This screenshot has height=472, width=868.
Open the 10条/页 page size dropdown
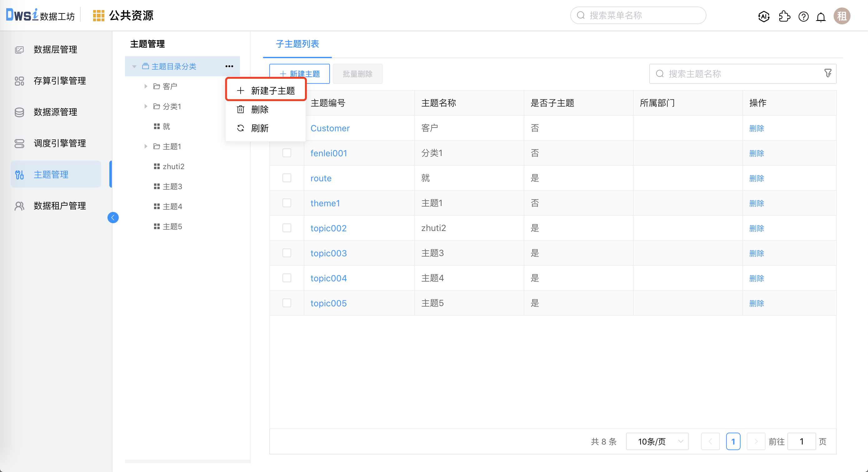tap(657, 441)
